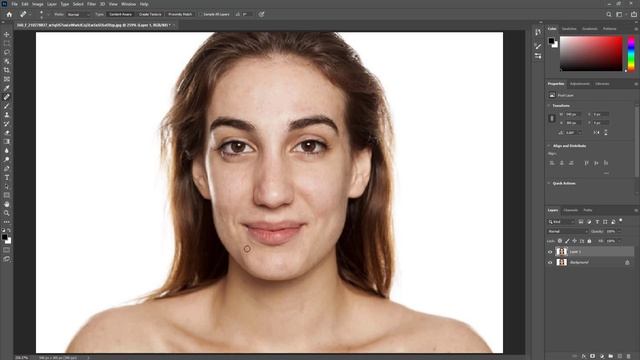This screenshot has height=360, width=640.
Task: Click the hue slider strip in Color panel
Action: (x=631, y=53)
